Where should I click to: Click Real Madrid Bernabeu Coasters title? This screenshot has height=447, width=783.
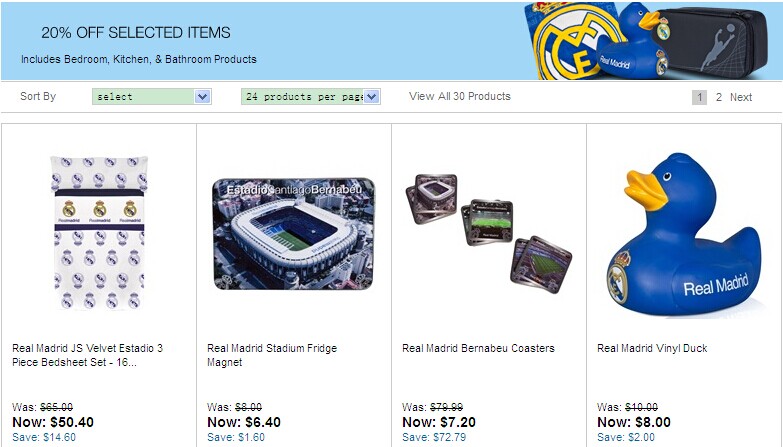(478, 348)
